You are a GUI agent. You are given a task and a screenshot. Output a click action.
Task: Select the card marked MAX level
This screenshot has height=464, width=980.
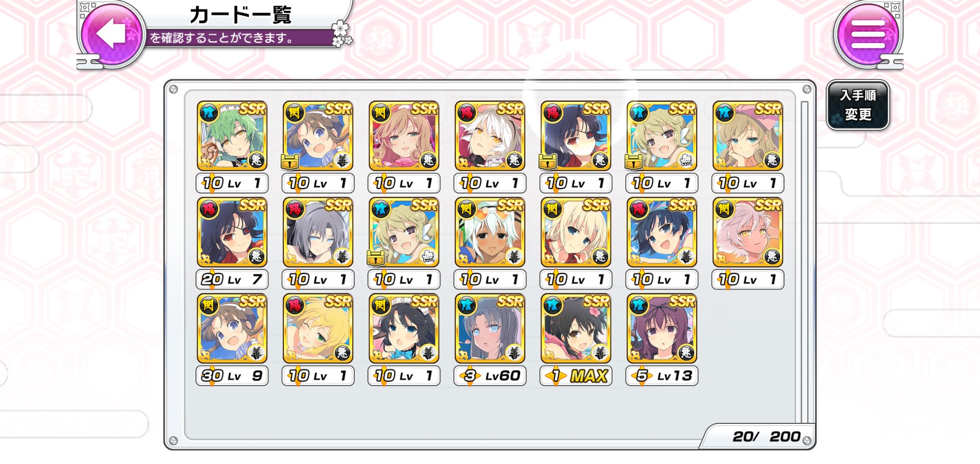coord(576,329)
